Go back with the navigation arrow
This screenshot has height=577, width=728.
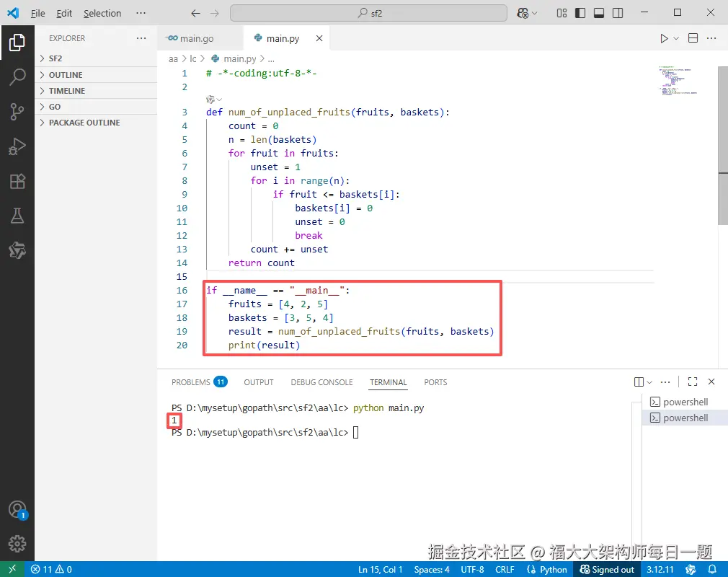coord(195,14)
